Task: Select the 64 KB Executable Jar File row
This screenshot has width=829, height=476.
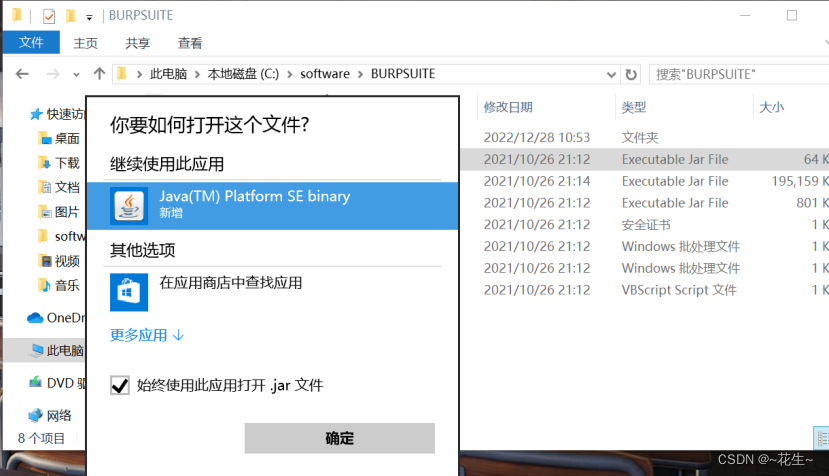Action: point(645,159)
